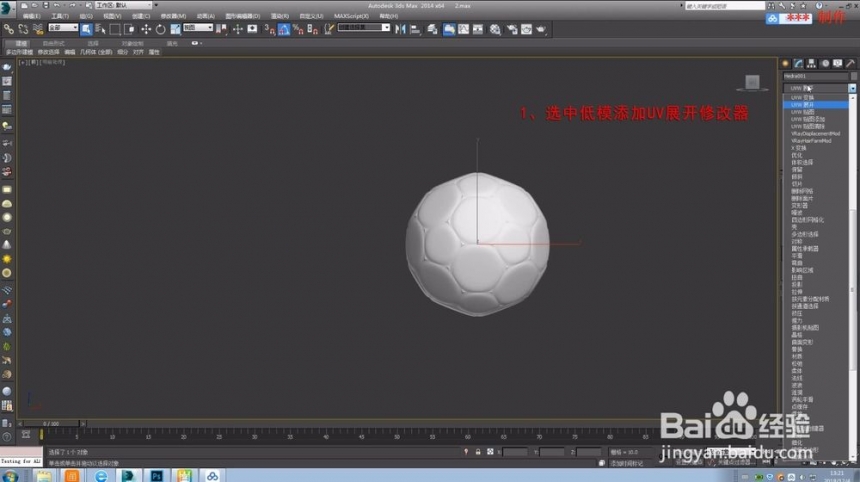This screenshot has height=482, width=860.
Task: Toggle Window/Crossing selection mode
Action: (x=129, y=29)
